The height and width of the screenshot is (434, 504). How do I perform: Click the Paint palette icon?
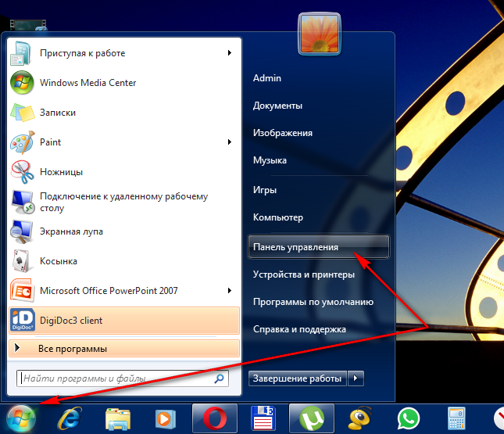pos(22,142)
